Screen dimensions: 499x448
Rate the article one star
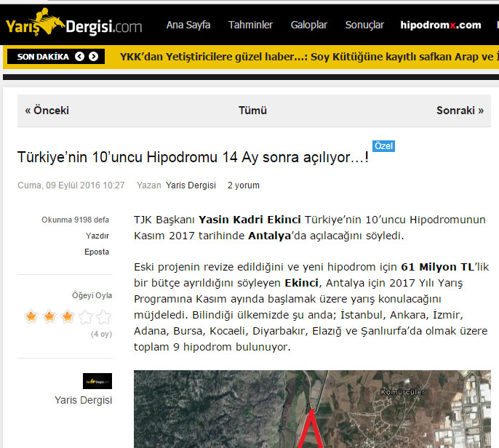tap(31, 316)
